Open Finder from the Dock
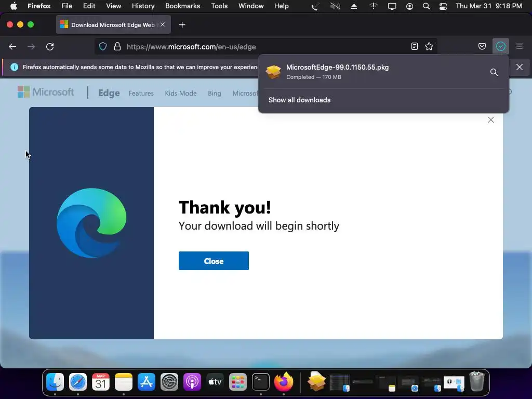The height and width of the screenshot is (399, 532). pos(55,382)
